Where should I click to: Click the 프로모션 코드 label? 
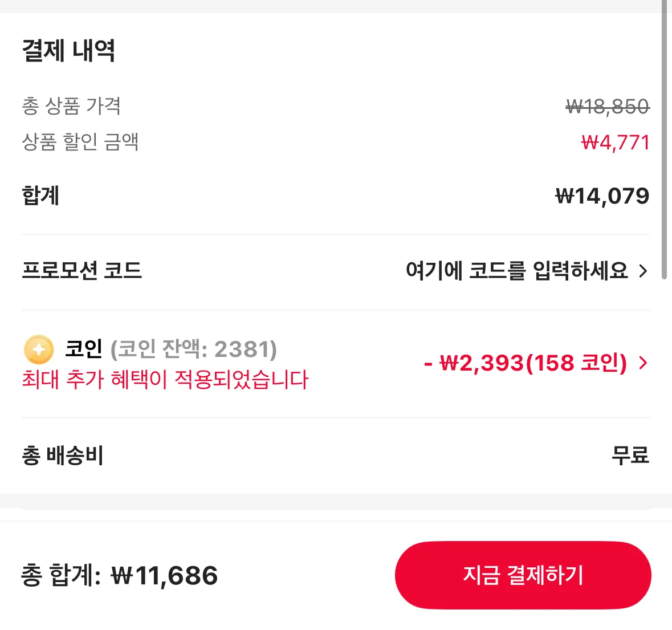82,271
